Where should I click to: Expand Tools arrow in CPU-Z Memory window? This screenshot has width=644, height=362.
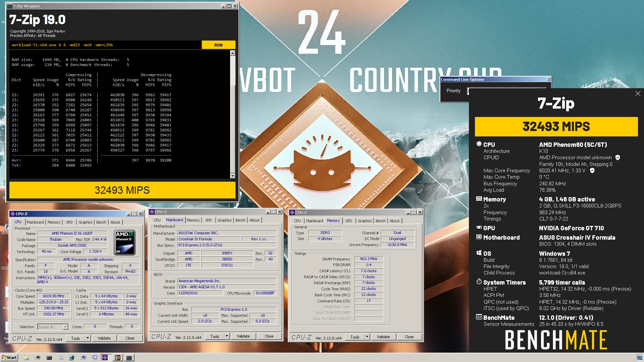[367, 337]
